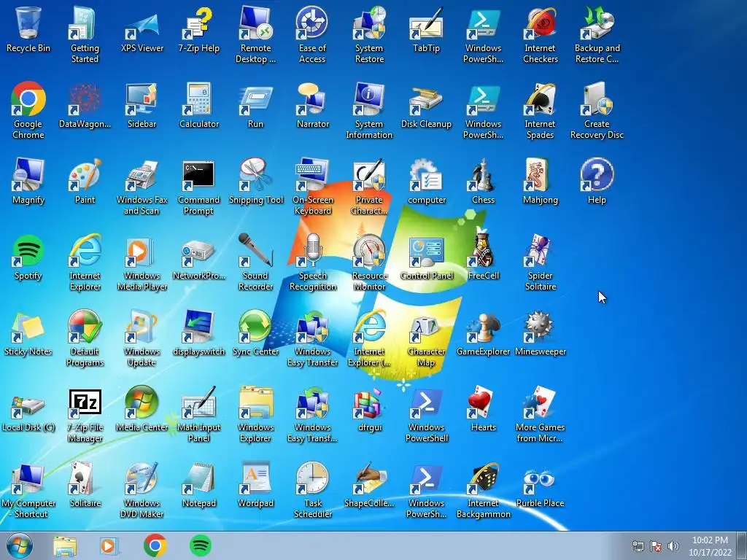Click the DataWagon shortcut icon
Image resolution: width=747 pixels, height=560 pixels.
tap(85, 105)
